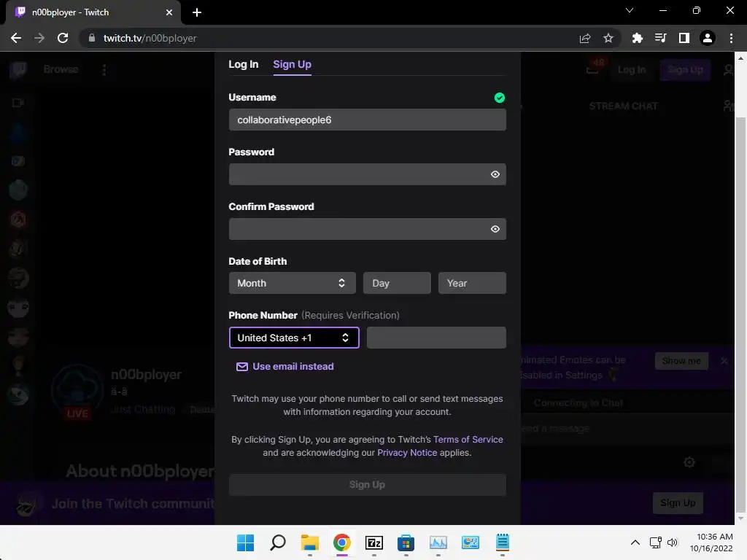Click the site lock icon in address bar

point(92,38)
